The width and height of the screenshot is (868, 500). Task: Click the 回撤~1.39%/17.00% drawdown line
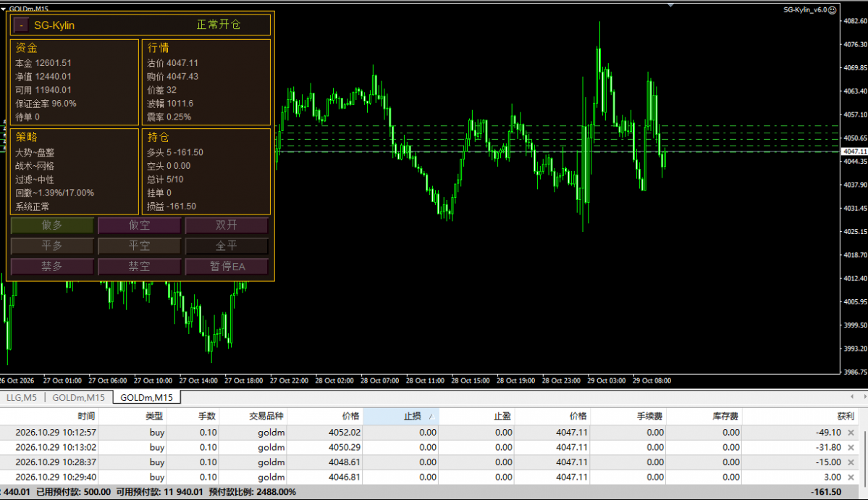tap(55, 193)
